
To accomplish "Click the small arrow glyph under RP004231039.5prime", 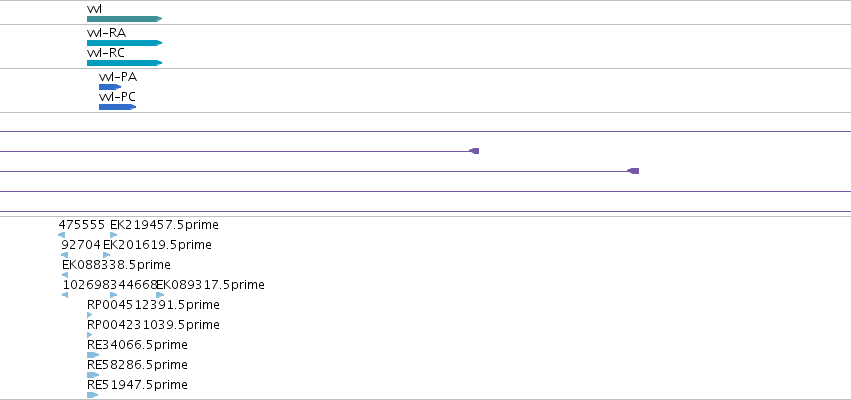I will pos(90,335).
